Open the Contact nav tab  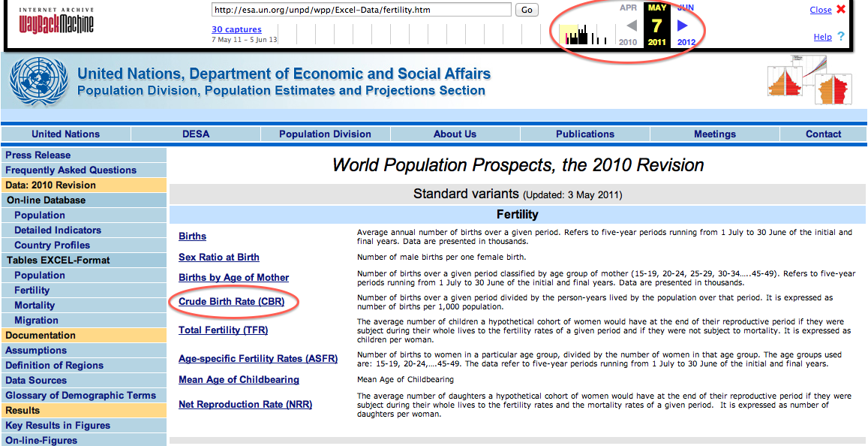(x=823, y=134)
